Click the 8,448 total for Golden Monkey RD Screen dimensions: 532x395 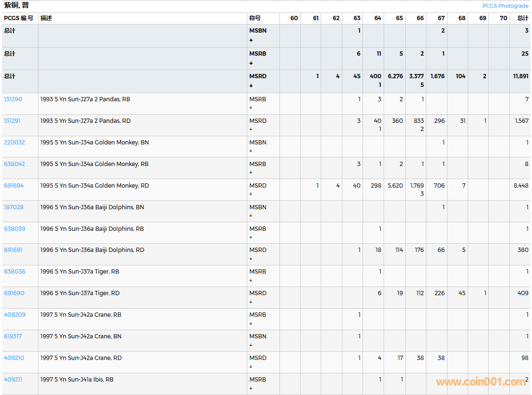[520, 186]
